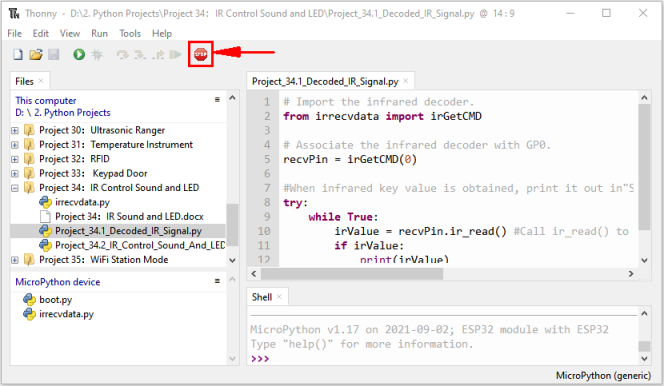Viewport: 664px width, 387px height.
Task: Open the Run menu
Action: coord(100,33)
